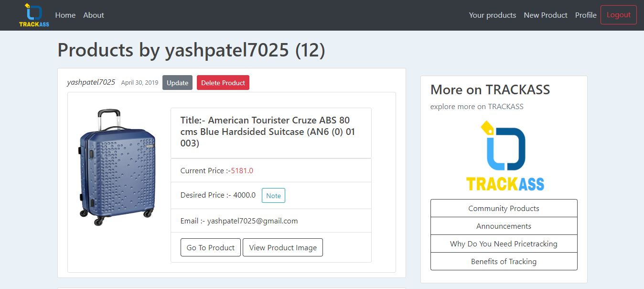Click the yashpatel7025 author name
The height and width of the screenshot is (289, 644).
(x=91, y=82)
